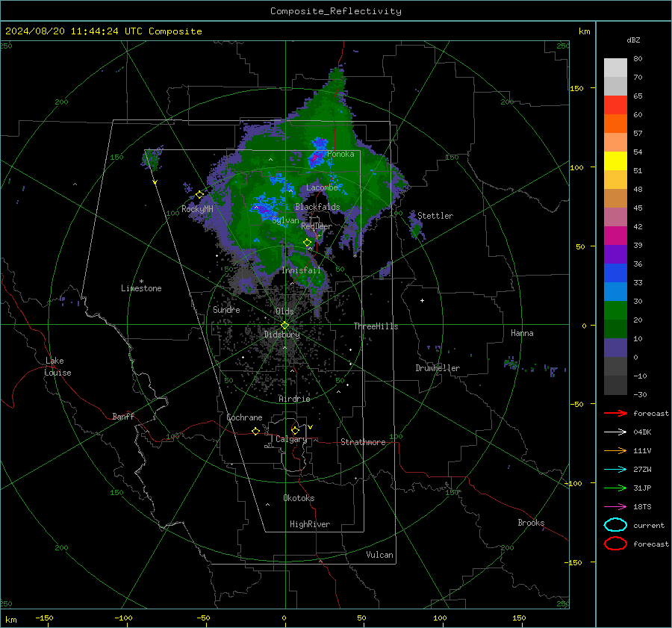Click the magenta 18TS arrow icon
672x628 pixels.
tap(615, 507)
